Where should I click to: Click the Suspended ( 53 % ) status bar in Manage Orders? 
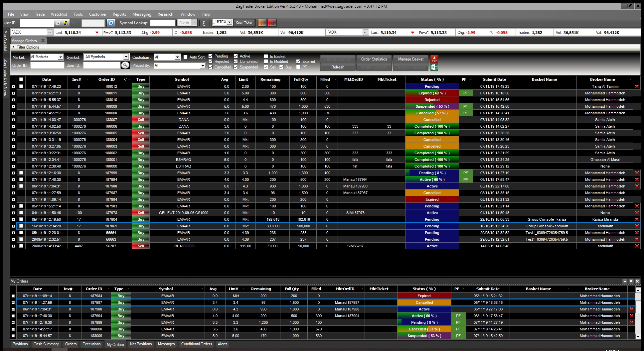click(x=432, y=106)
